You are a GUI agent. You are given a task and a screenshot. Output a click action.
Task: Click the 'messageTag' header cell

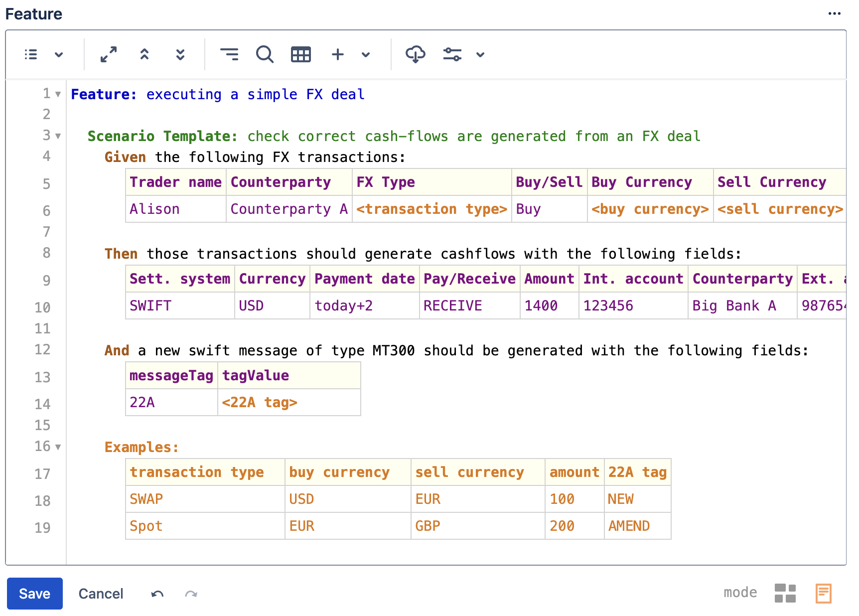pyautogui.click(x=171, y=375)
